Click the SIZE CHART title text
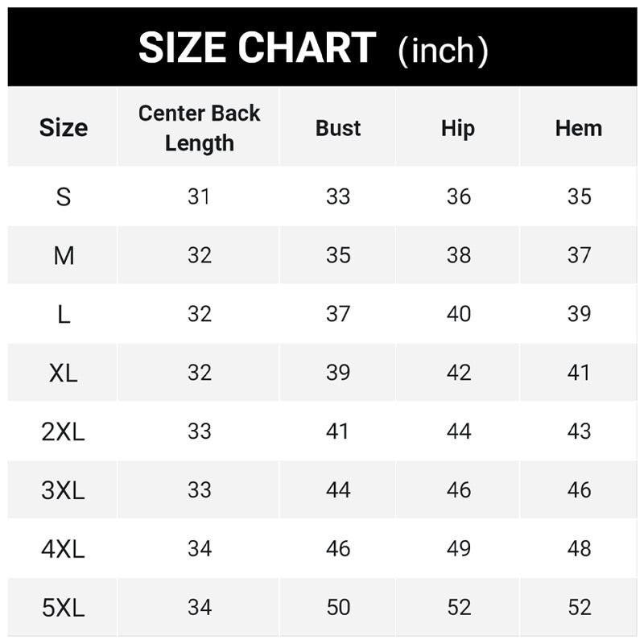The image size is (644, 644). click(257, 48)
